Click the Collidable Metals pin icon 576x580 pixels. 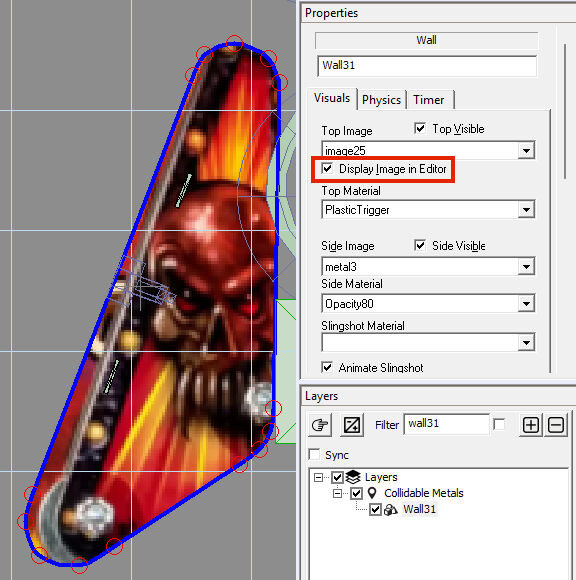372,493
